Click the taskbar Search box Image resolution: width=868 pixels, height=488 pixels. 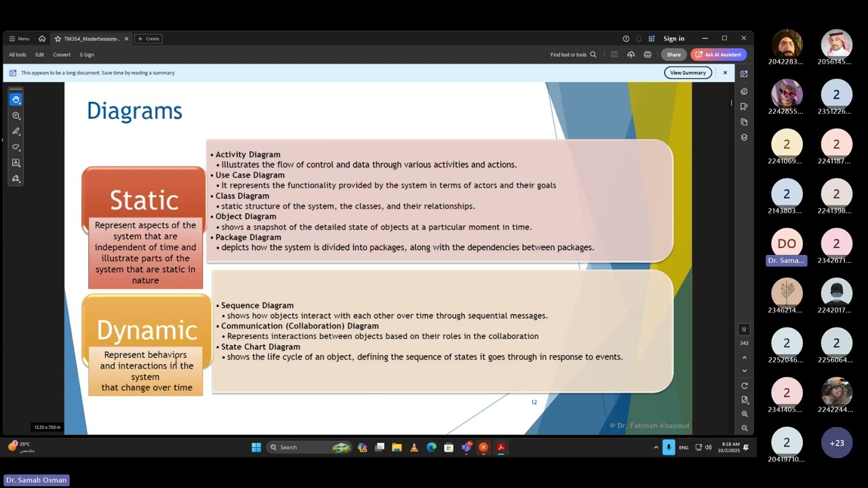[310, 447]
